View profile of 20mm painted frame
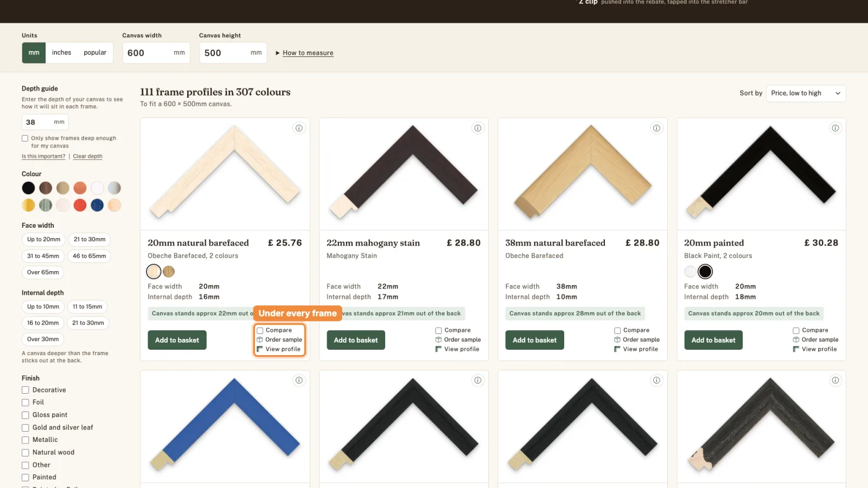 [x=815, y=349]
